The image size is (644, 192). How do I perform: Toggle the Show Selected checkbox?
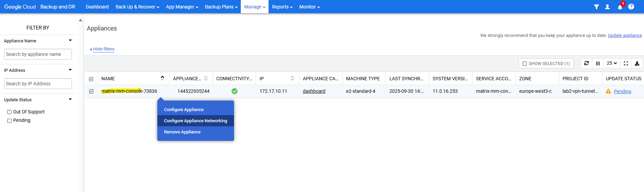(x=525, y=64)
